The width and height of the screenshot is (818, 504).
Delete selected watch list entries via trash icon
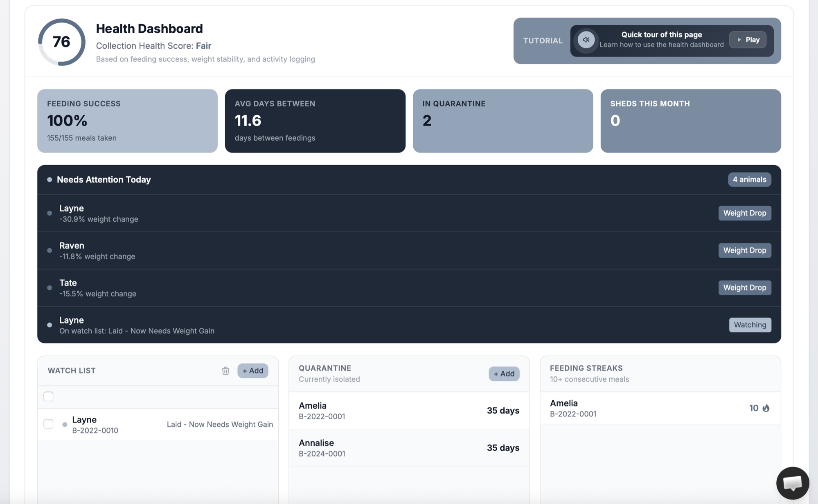point(225,371)
